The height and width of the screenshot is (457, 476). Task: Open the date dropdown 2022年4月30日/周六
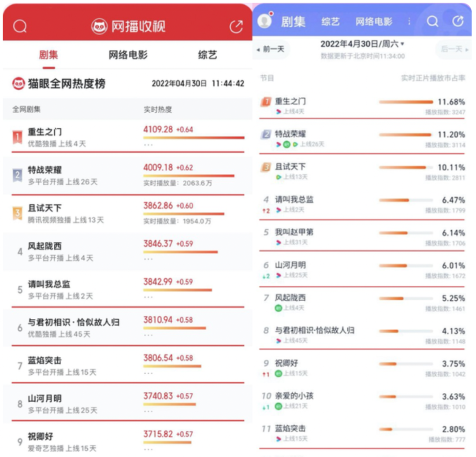pyautogui.click(x=362, y=44)
